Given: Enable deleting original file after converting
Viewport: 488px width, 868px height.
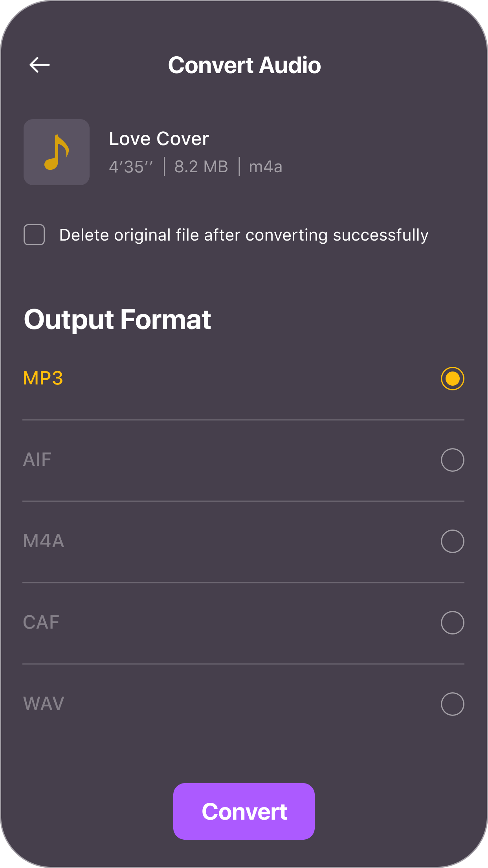Looking at the screenshot, I should (34, 235).
